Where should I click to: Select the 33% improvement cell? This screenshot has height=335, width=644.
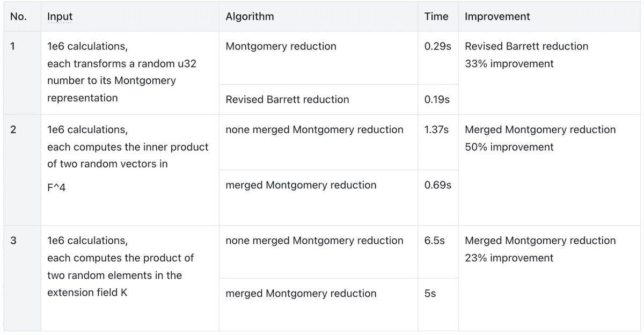pyautogui.click(x=549, y=72)
